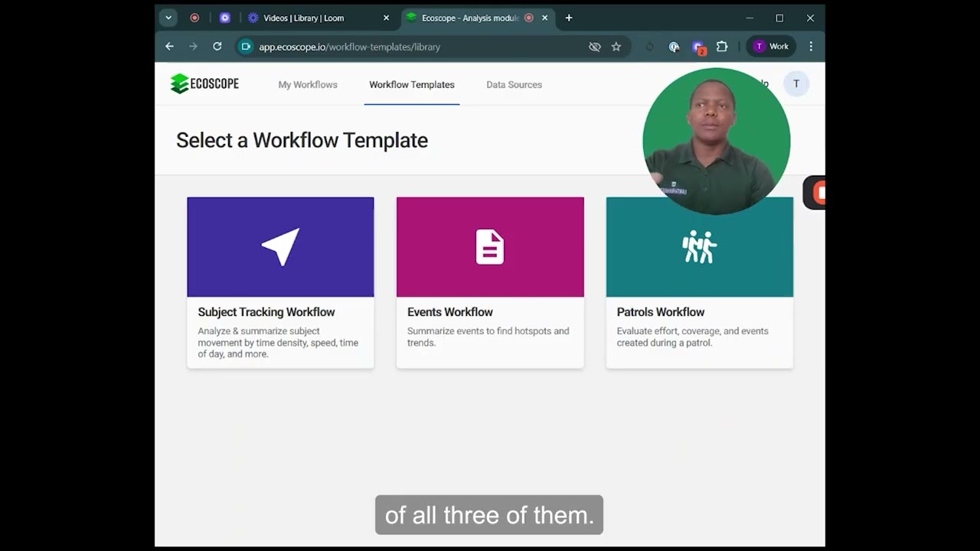Open the user avatar T menu
The image size is (980, 551).
(796, 84)
